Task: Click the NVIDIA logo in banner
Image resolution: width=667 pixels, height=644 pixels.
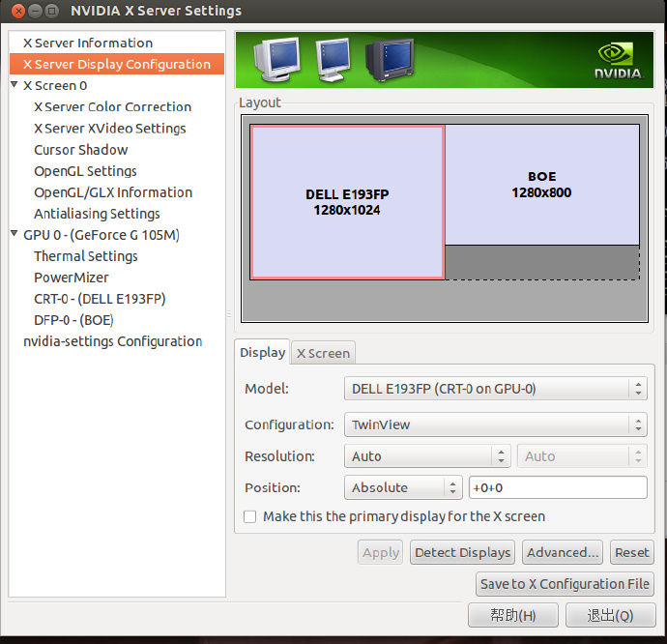Action: [618, 60]
